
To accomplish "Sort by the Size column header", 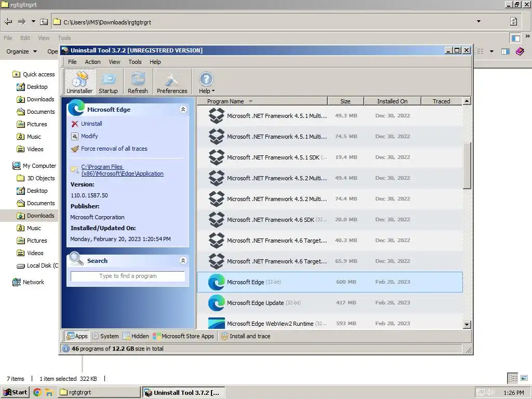I will [345, 101].
